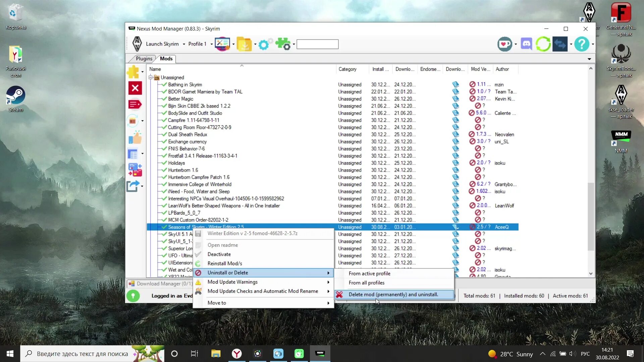This screenshot has width=644, height=362.
Task: Open Steam desktop shortcut
Action: pos(15,99)
